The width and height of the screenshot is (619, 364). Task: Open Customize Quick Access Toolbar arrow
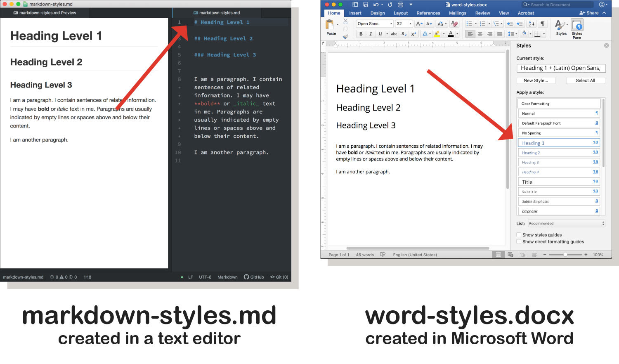click(411, 5)
